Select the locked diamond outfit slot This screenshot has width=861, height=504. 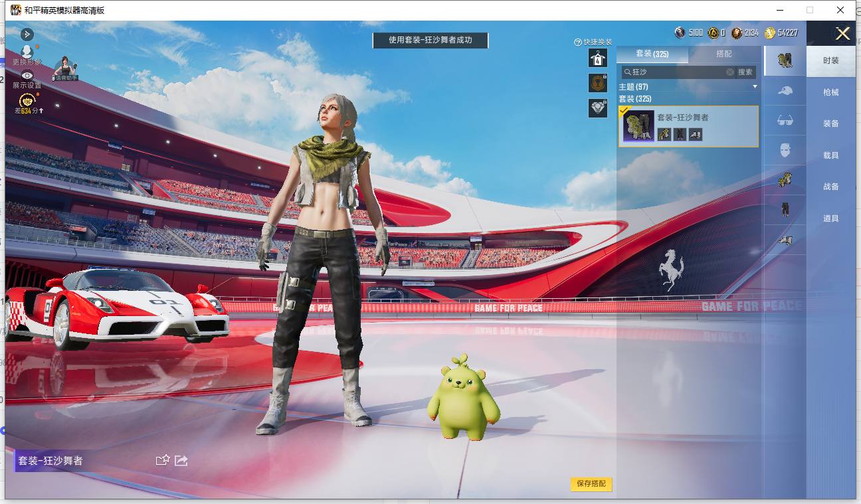(x=598, y=108)
